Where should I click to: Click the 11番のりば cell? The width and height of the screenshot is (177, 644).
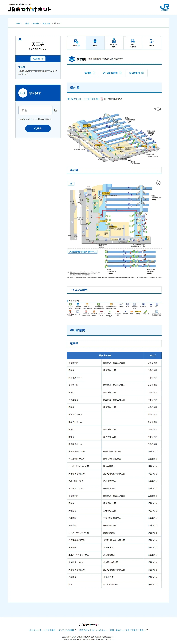coord(153,452)
